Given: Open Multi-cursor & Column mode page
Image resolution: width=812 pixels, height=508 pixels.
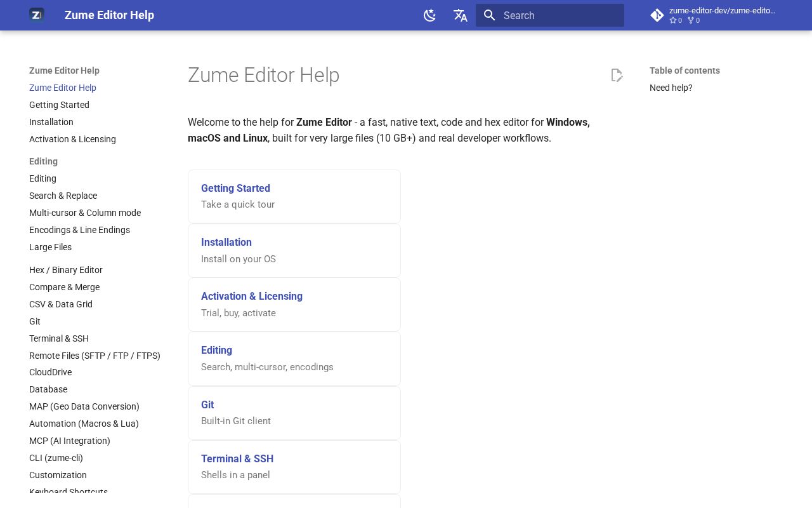Looking at the screenshot, I should click(85, 213).
